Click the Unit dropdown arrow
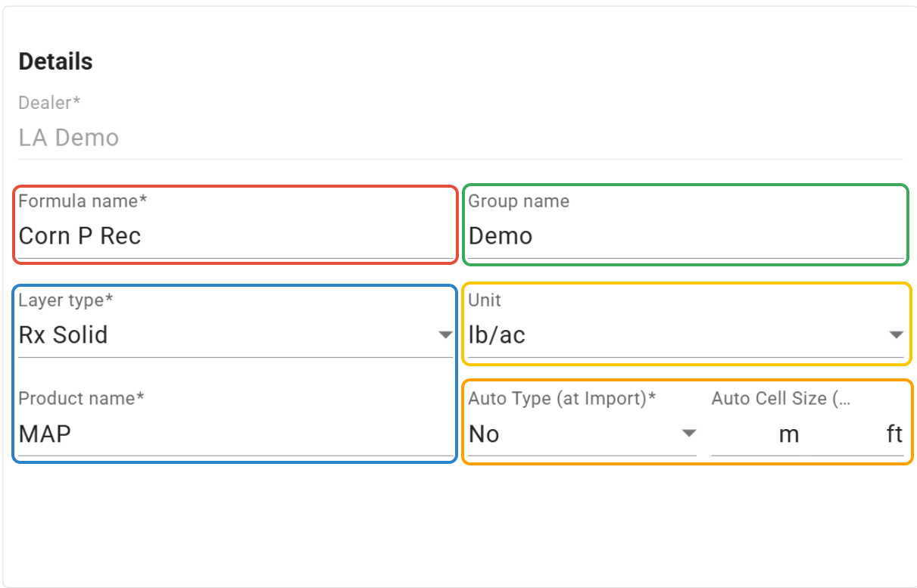The height and width of the screenshot is (588, 917). [x=896, y=334]
